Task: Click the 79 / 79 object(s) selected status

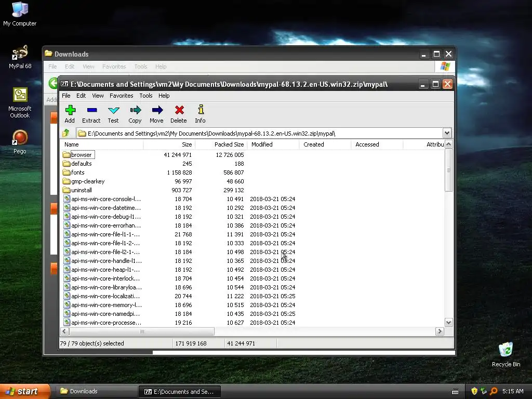Action: coord(92,343)
